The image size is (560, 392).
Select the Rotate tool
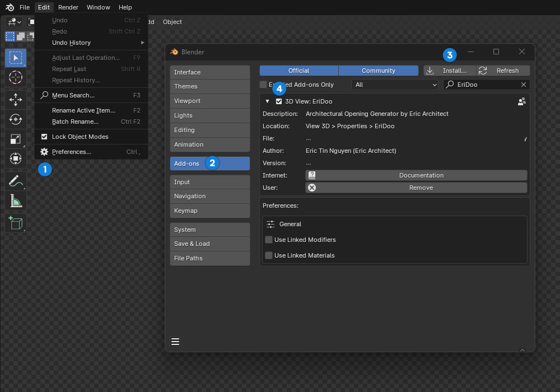tap(16, 119)
